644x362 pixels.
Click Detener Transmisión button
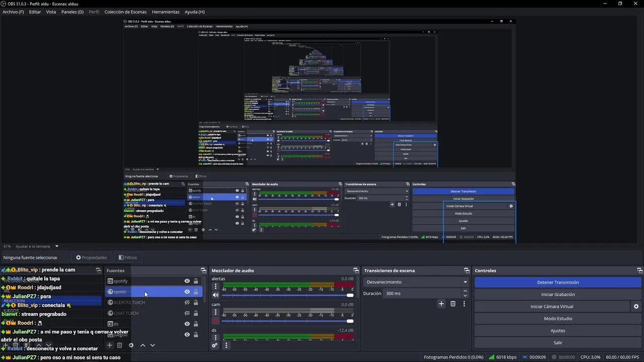(x=558, y=283)
